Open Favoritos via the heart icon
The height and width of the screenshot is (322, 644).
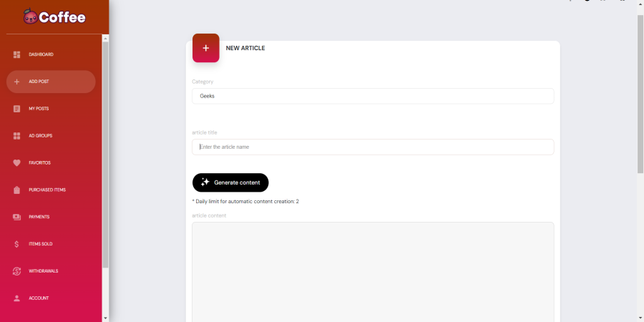(17, 163)
